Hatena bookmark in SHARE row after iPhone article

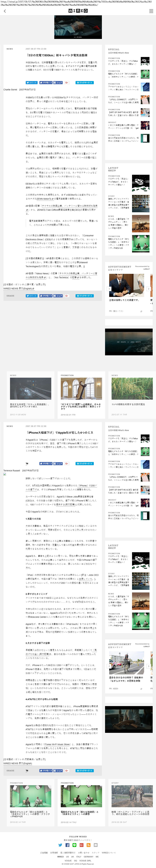click(x=84, y=771)
